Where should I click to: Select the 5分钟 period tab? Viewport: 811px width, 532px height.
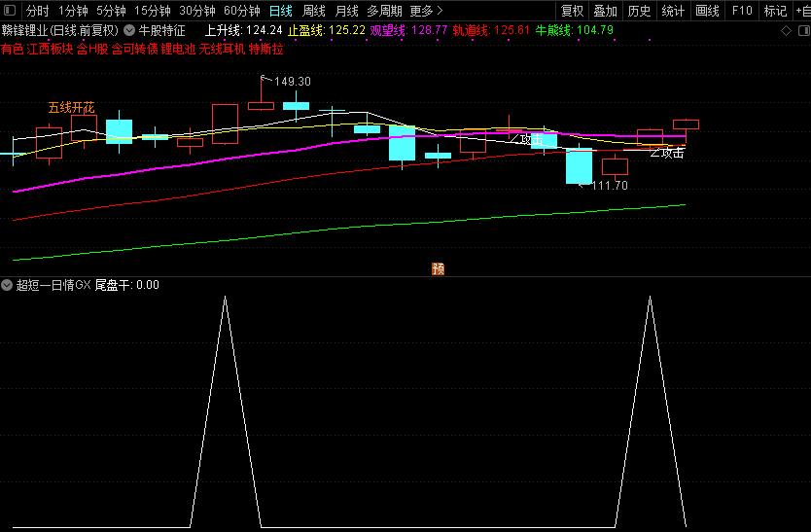point(111,11)
